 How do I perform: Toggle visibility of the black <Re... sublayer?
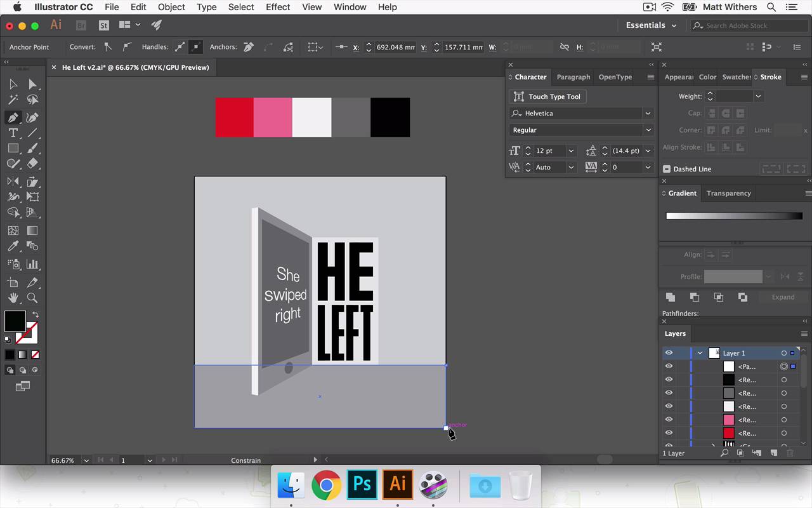click(x=669, y=380)
